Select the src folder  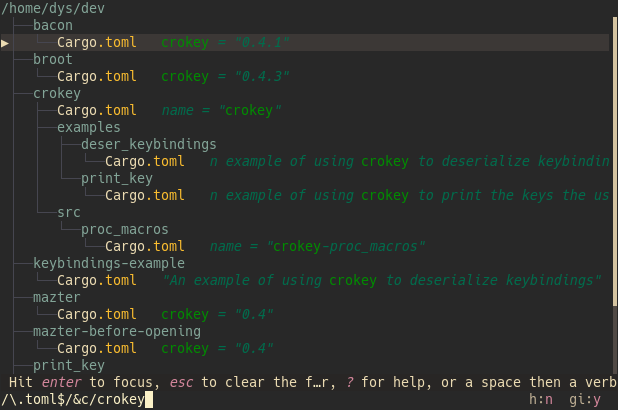pyautogui.click(x=69, y=212)
